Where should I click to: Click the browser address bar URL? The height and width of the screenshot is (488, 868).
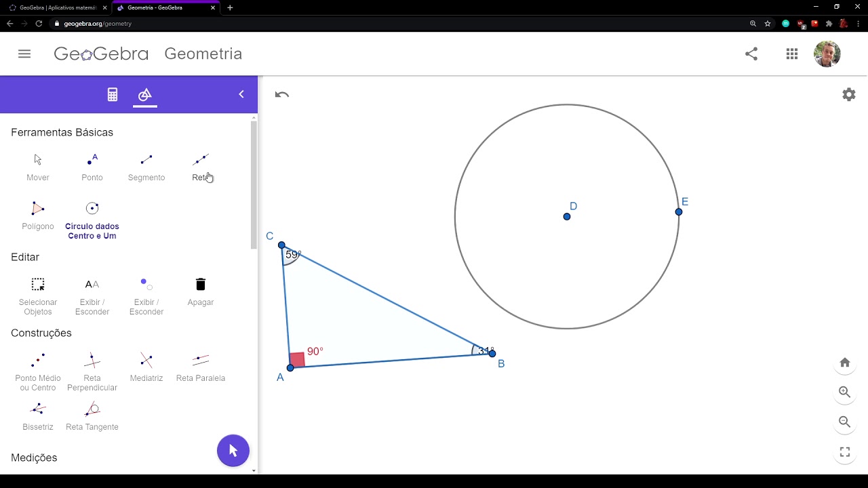click(x=98, y=23)
